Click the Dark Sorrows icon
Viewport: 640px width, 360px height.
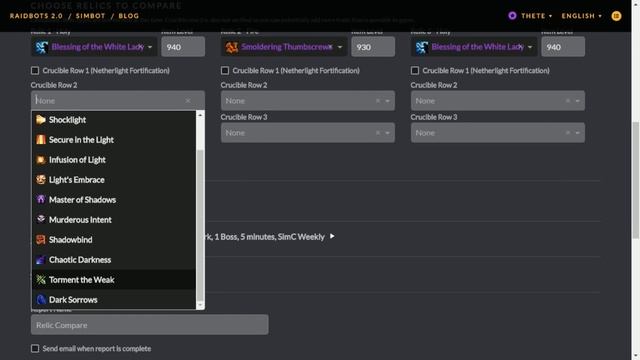point(41,300)
